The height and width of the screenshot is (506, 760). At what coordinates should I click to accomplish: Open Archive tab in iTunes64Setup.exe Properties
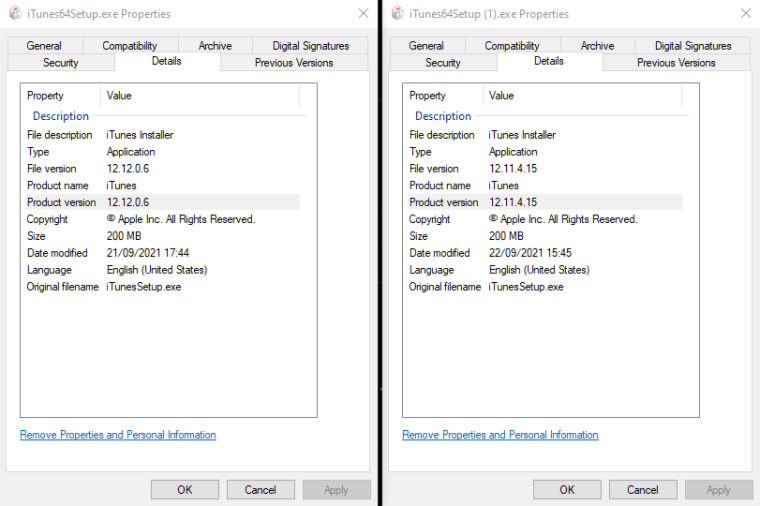(x=215, y=46)
